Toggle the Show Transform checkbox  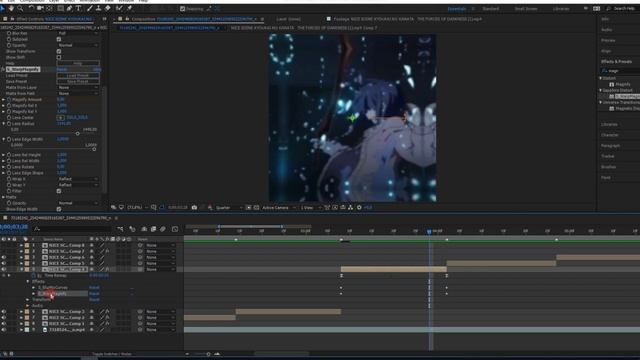59,51
